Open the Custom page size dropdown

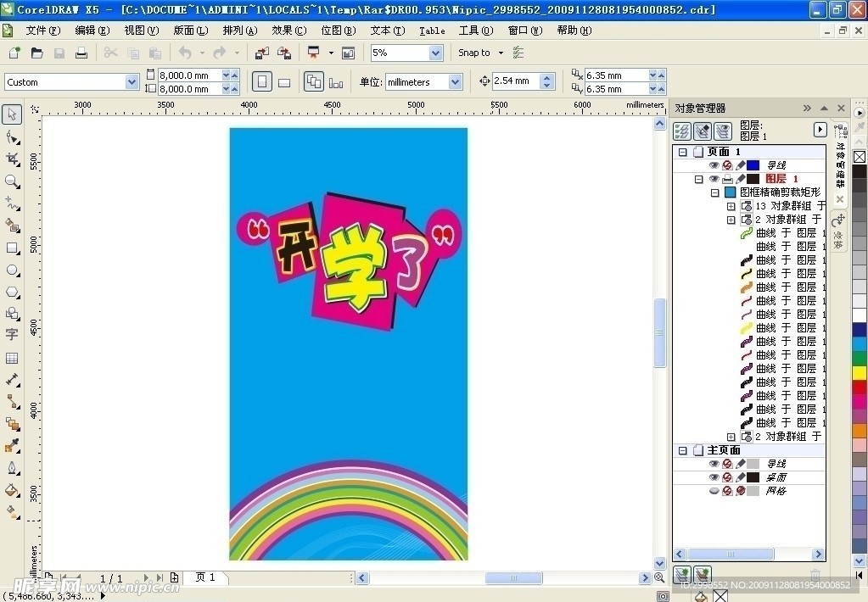[x=132, y=82]
